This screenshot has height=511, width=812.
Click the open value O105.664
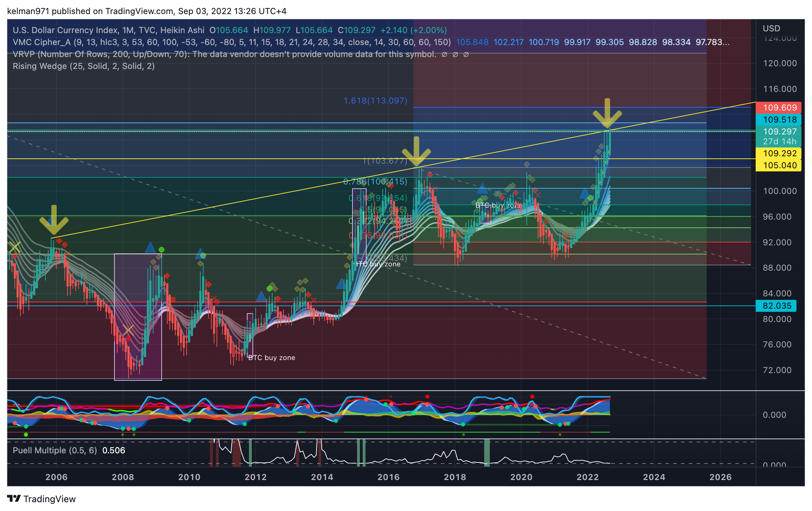[229, 30]
